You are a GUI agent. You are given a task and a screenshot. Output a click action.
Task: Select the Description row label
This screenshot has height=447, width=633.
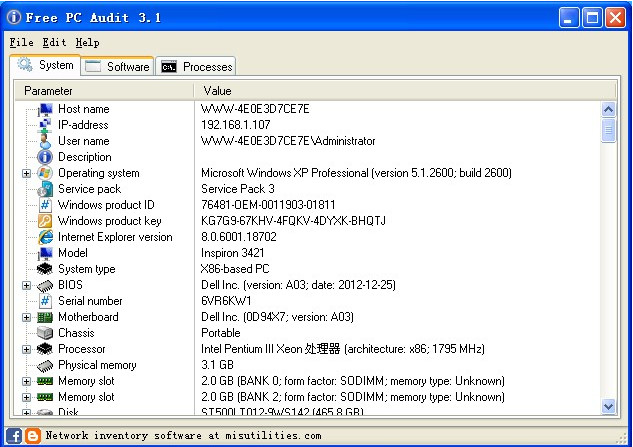coord(85,157)
